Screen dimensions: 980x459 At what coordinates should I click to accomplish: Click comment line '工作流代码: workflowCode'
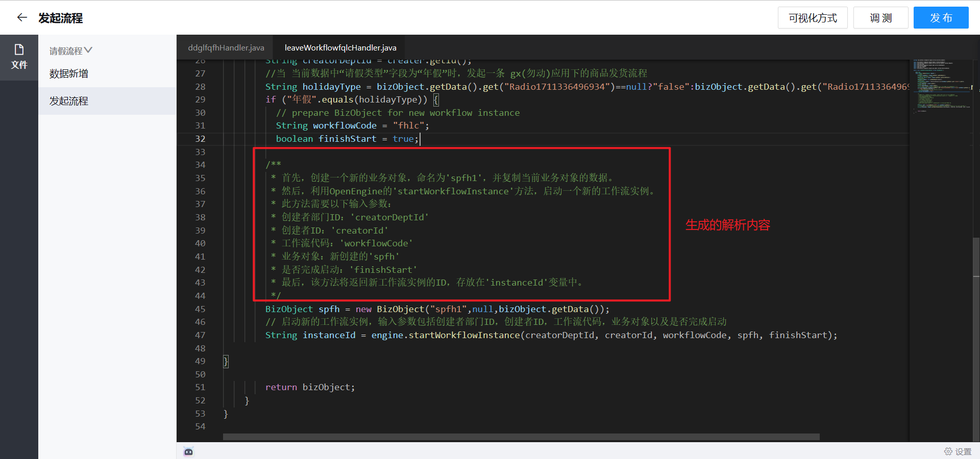(x=342, y=243)
